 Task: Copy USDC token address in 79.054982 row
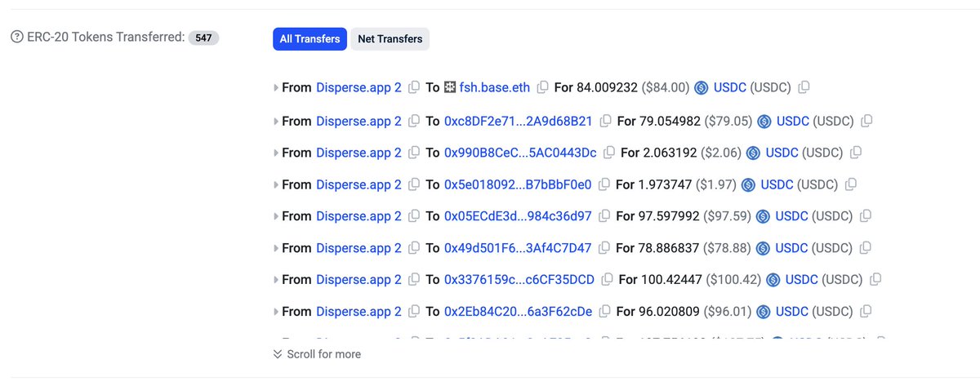tap(866, 121)
